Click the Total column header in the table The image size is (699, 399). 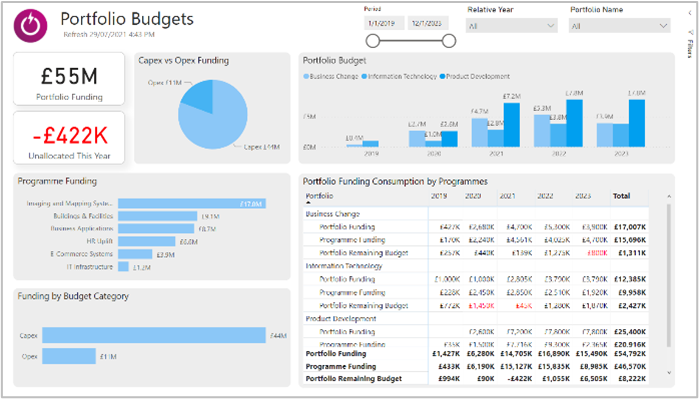point(621,196)
